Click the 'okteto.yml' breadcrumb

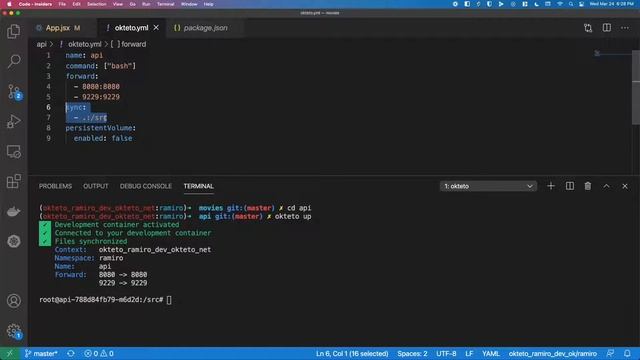tap(84, 44)
